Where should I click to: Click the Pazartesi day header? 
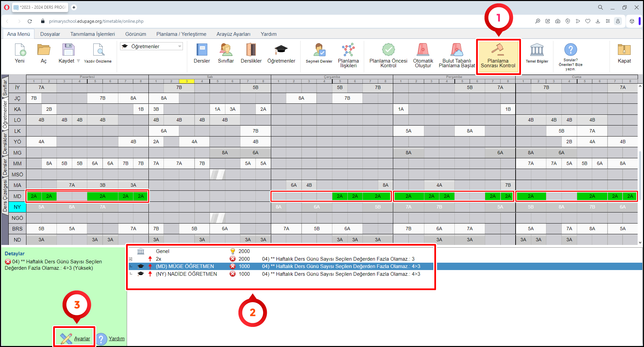[87, 77]
